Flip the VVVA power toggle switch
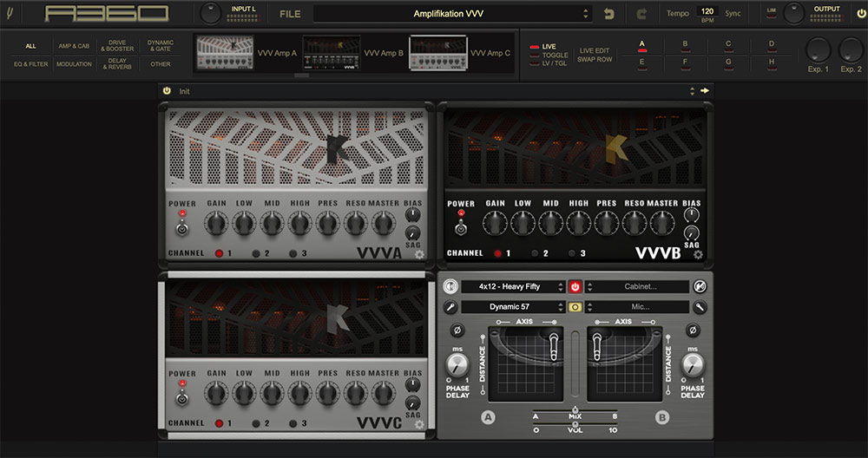The height and width of the screenshot is (458, 868). tap(182, 227)
